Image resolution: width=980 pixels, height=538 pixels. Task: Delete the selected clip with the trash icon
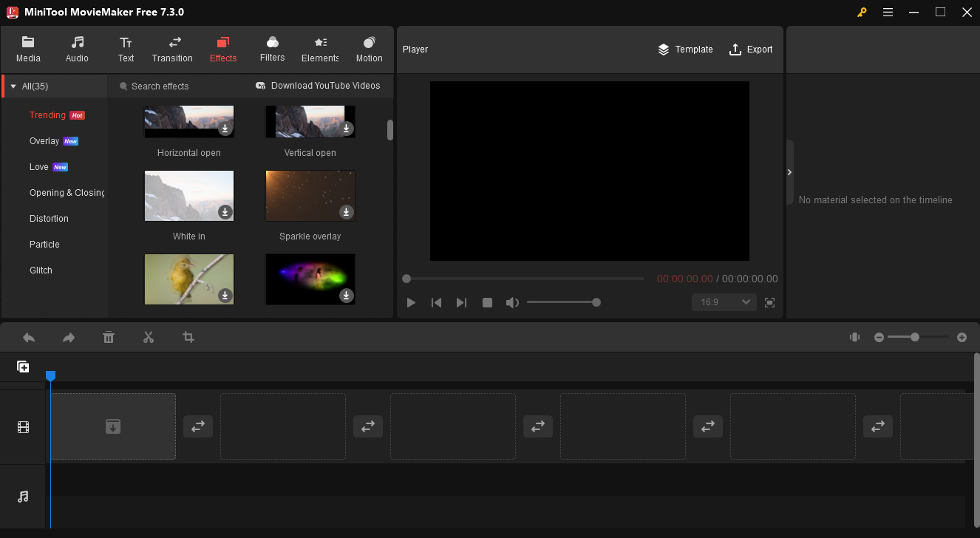[x=109, y=337]
